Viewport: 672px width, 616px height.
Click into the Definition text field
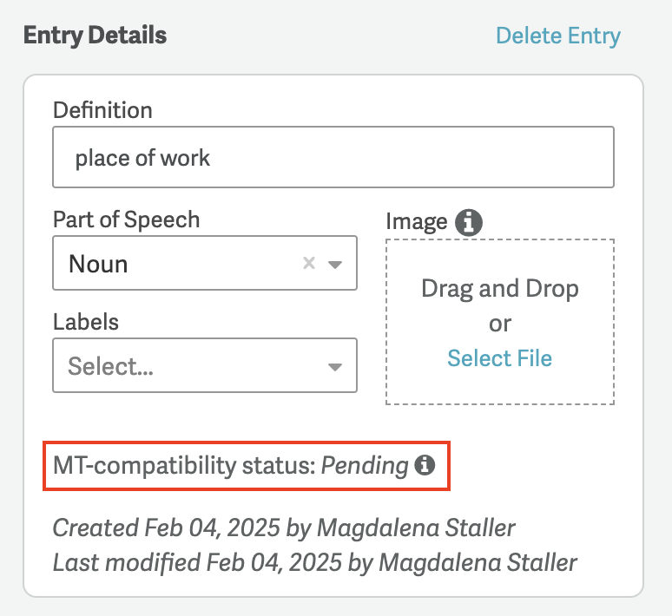pos(333,157)
